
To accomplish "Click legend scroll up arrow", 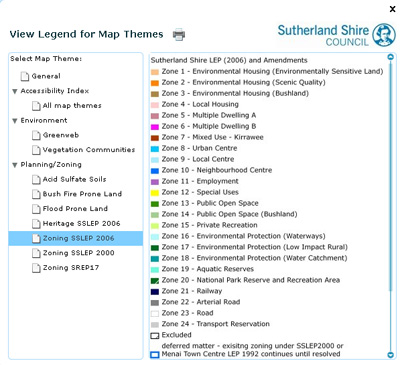I will (391, 57).
